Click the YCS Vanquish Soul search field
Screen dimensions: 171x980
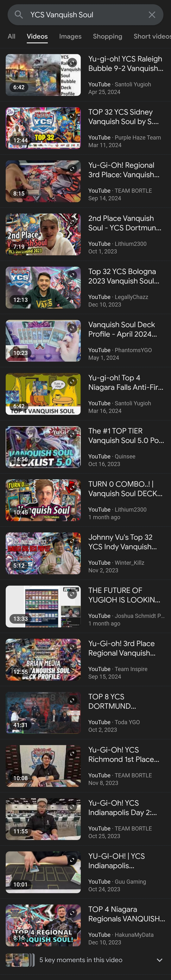[x=85, y=15]
